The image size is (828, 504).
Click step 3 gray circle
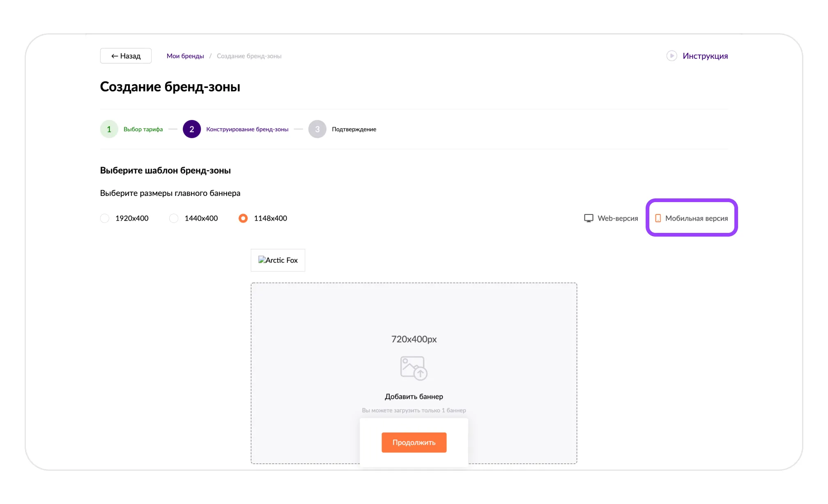317,129
